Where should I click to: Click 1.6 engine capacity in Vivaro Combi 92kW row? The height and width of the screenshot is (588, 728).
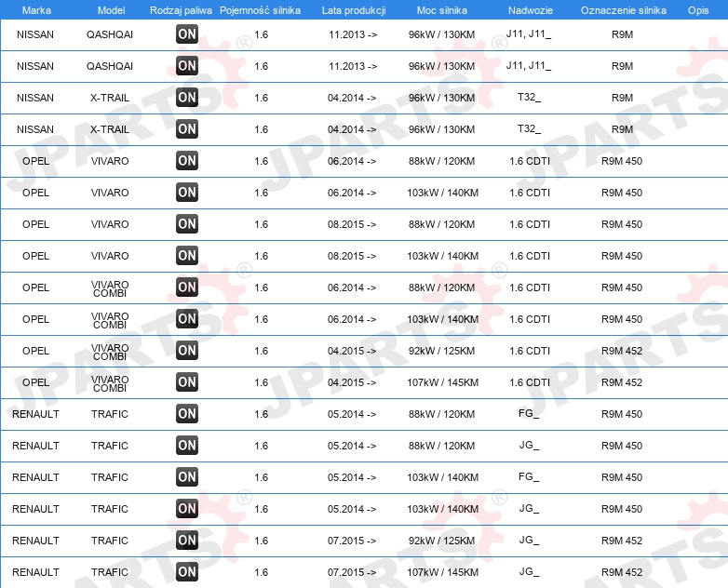click(262, 351)
